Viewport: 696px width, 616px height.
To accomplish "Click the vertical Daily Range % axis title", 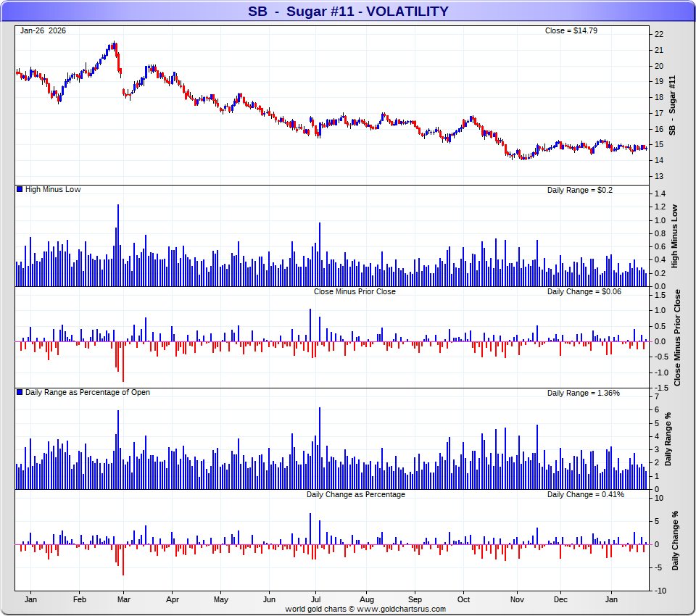I will (677, 439).
